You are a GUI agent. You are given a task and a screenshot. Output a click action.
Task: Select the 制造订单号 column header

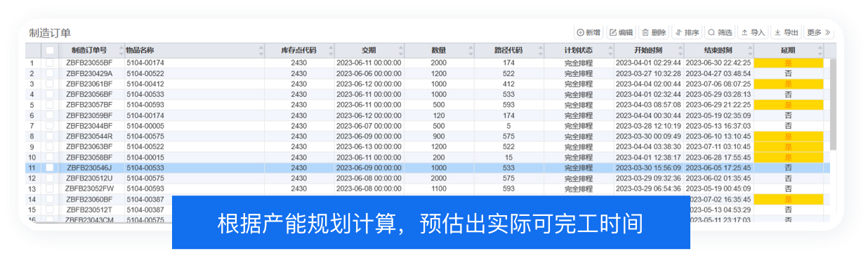click(x=89, y=50)
